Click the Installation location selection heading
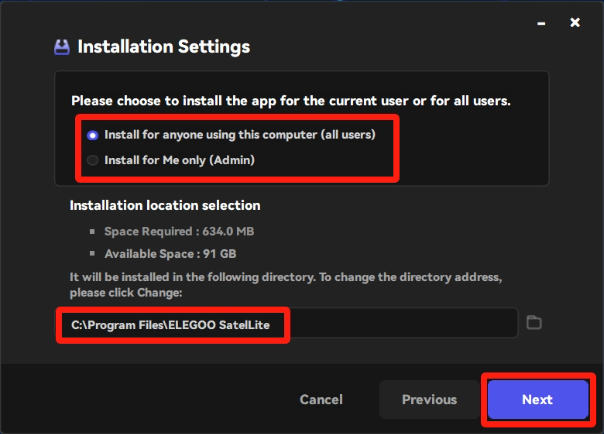604x434 pixels. tap(164, 205)
